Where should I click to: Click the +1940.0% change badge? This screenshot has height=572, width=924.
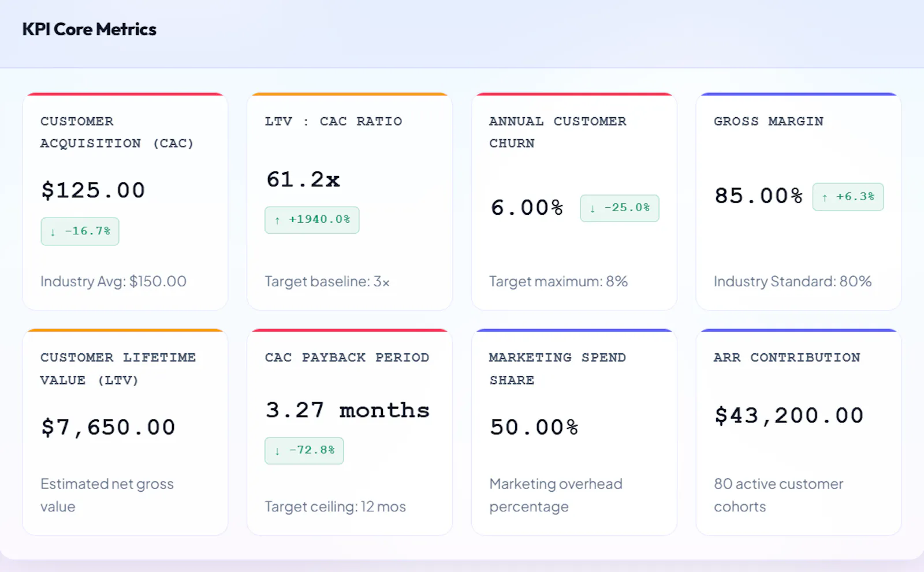point(312,220)
